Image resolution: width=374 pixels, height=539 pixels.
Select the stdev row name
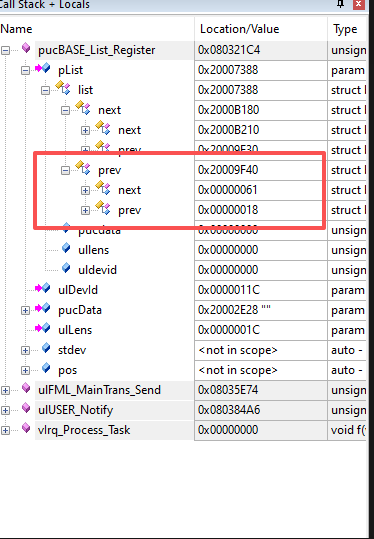pos(72,350)
